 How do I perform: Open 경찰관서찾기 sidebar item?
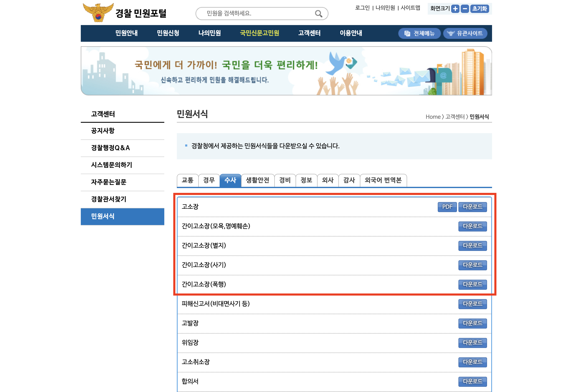(109, 199)
